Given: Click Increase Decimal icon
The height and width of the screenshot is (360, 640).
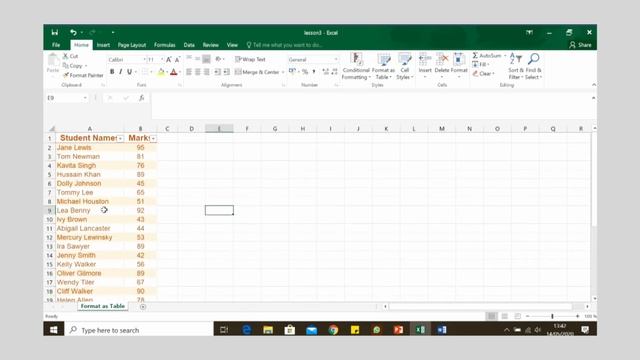Looking at the screenshot, I should pyautogui.click(x=325, y=72).
